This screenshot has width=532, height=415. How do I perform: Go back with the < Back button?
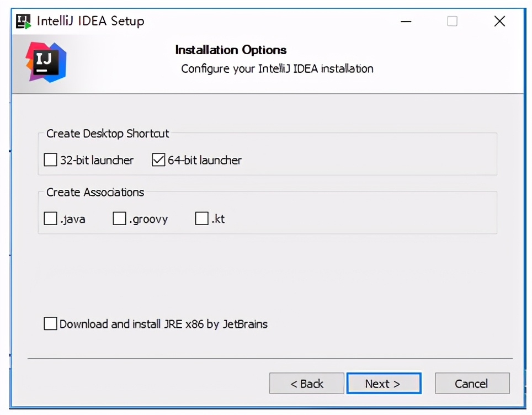(306, 384)
